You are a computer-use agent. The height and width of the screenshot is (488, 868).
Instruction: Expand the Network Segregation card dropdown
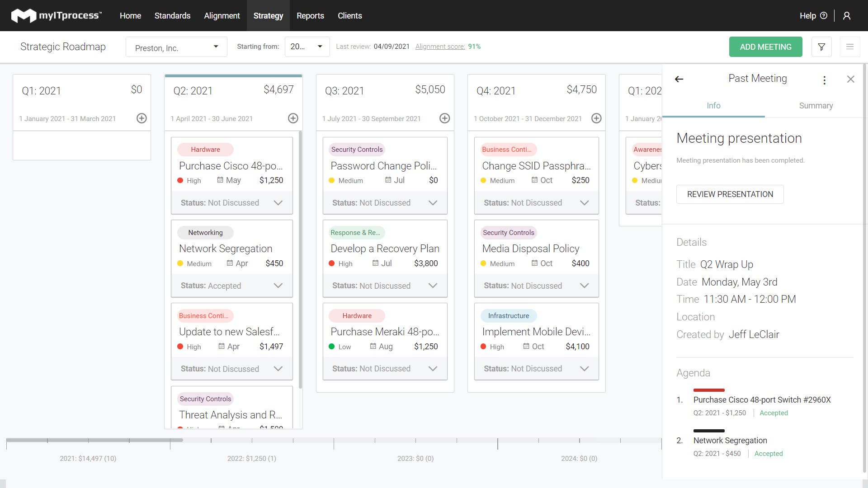pyautogui.click(x=278, y=286)
